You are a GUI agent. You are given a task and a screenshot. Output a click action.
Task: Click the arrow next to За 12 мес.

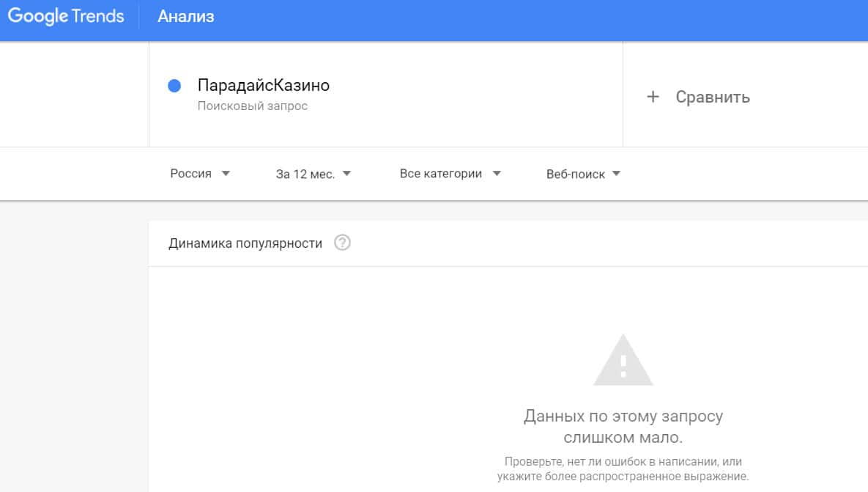tap(346, 174)
